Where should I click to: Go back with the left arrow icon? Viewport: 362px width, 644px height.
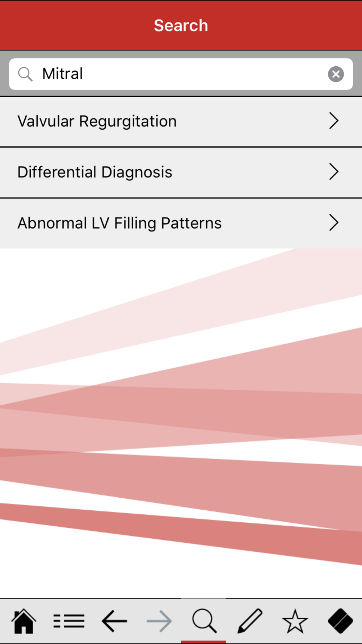(114, 621)
